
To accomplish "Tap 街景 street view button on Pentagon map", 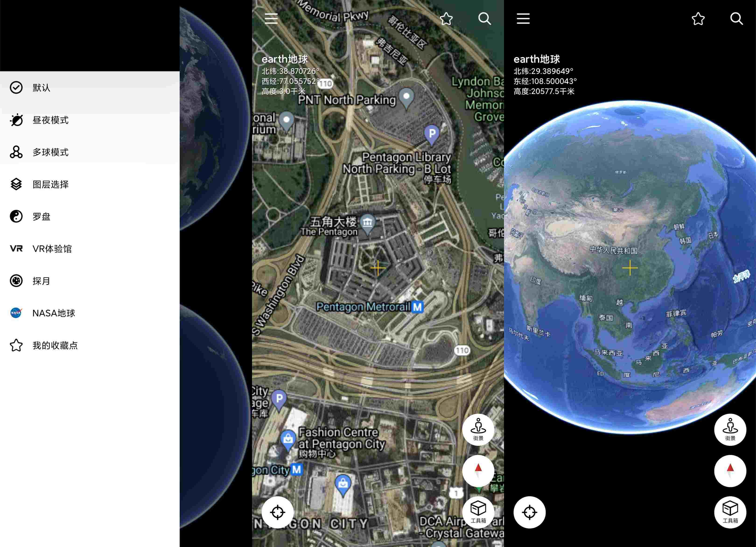I will click(478, 430).
